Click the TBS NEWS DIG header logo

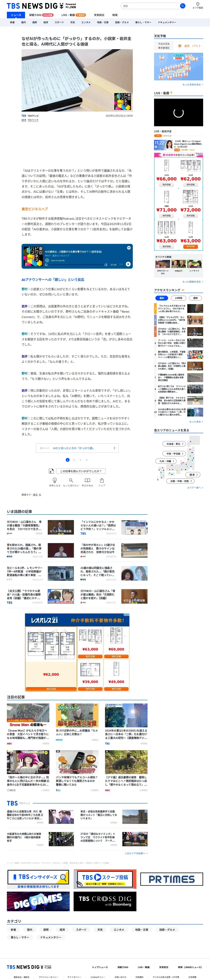click(x=41, y=6)
